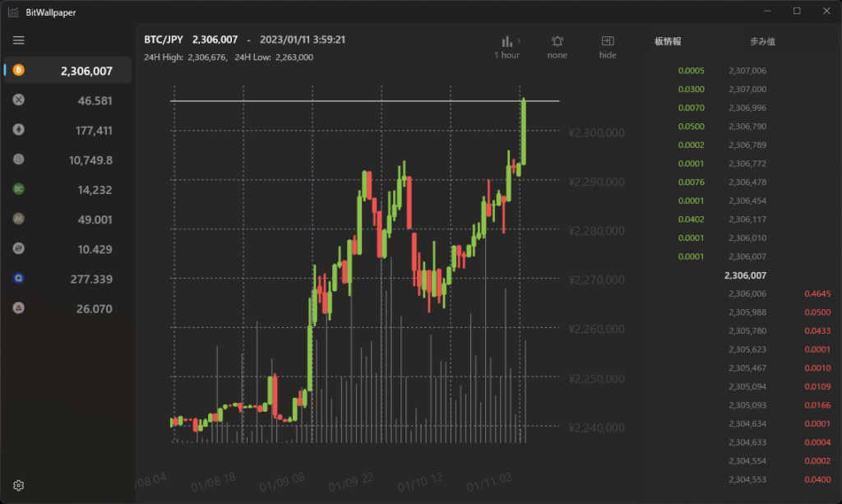842x504 pixels.
Task: Open the hamburger navigation menu
Action: [19, 40]
